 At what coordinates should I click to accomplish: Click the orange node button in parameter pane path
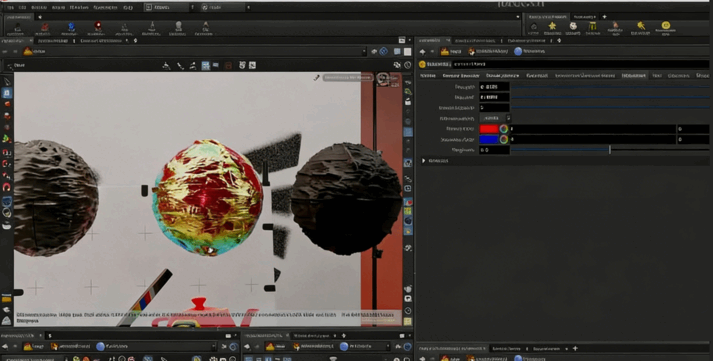(x=445, y=51)
